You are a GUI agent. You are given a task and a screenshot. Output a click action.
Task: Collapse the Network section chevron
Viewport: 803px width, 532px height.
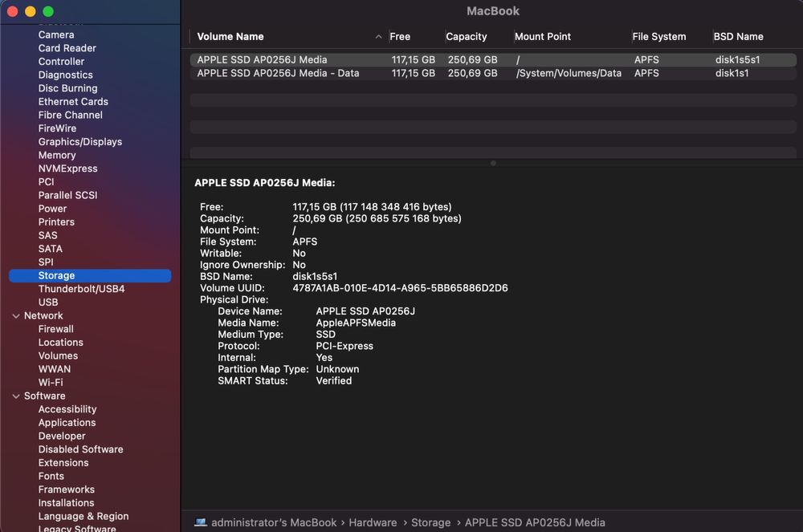16,316
